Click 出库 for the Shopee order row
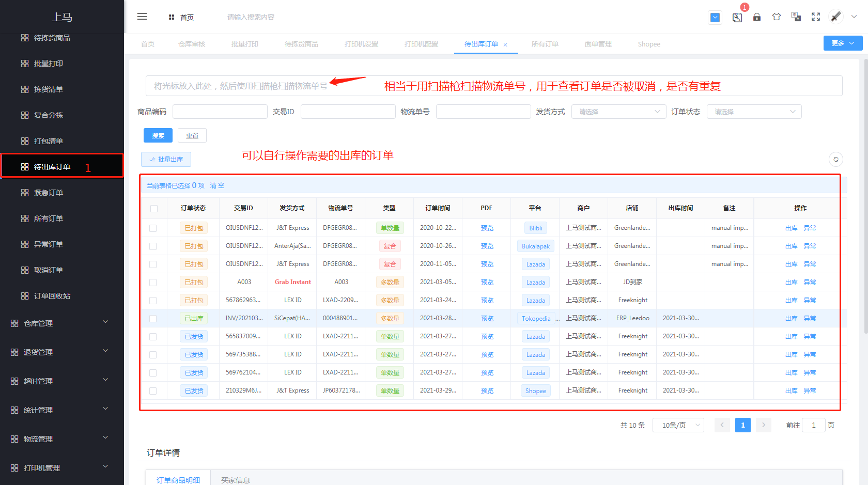Viewport: 868px width, 485px height. click(791, 391)
